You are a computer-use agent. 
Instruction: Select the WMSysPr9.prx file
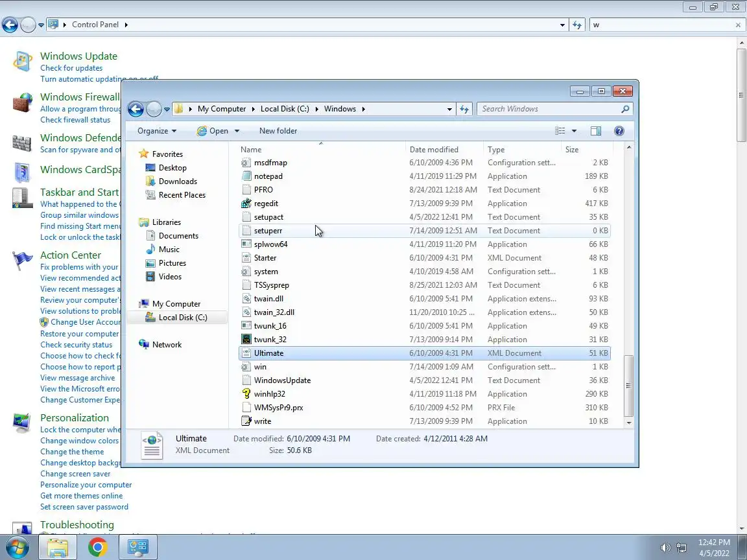click(424, 408)
